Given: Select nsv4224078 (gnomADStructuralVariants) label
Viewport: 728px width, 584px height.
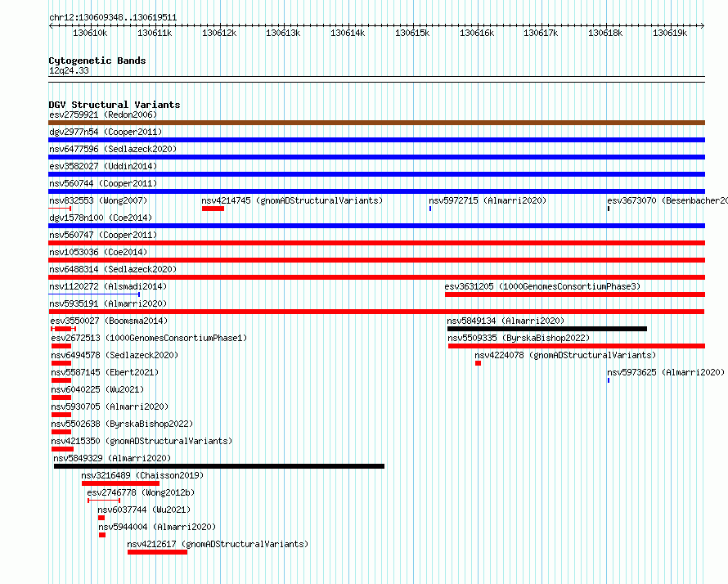Looking at the screenshot, I should coord(565,355).
